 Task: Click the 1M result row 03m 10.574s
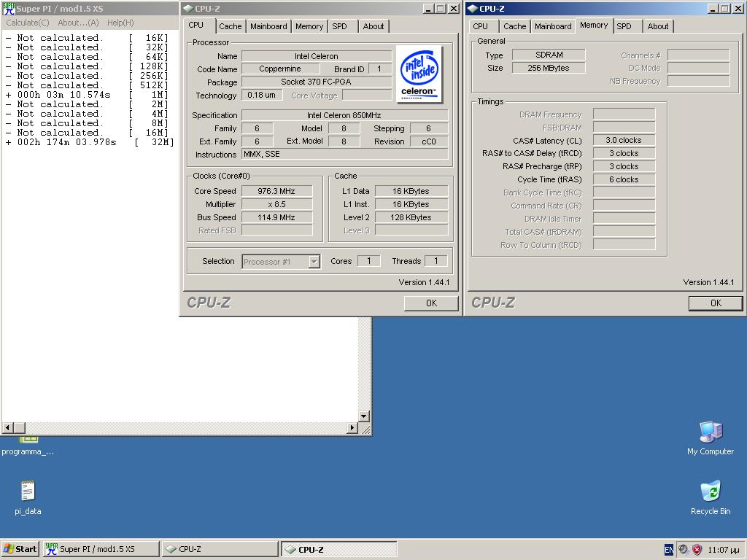[x=87, y=95]
